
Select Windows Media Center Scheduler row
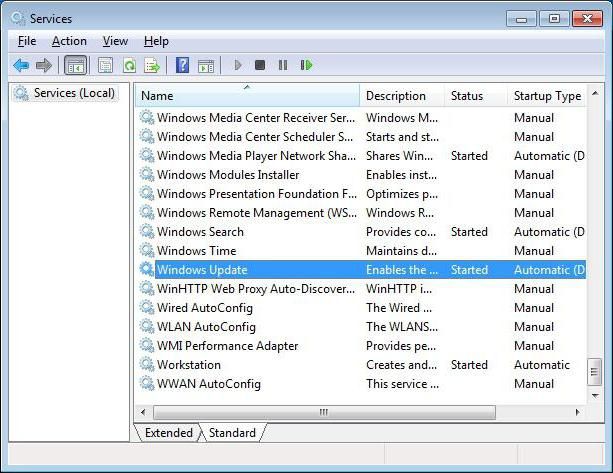[362, 136]
